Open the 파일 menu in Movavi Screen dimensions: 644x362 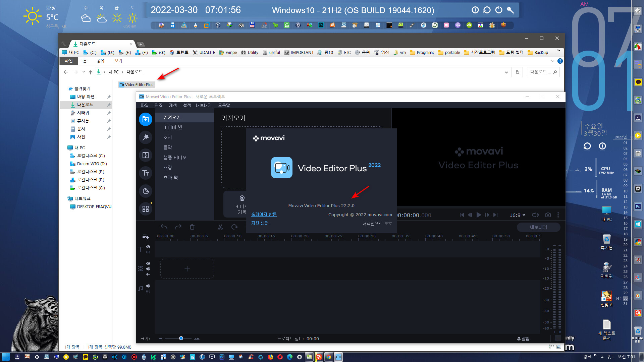145,105
